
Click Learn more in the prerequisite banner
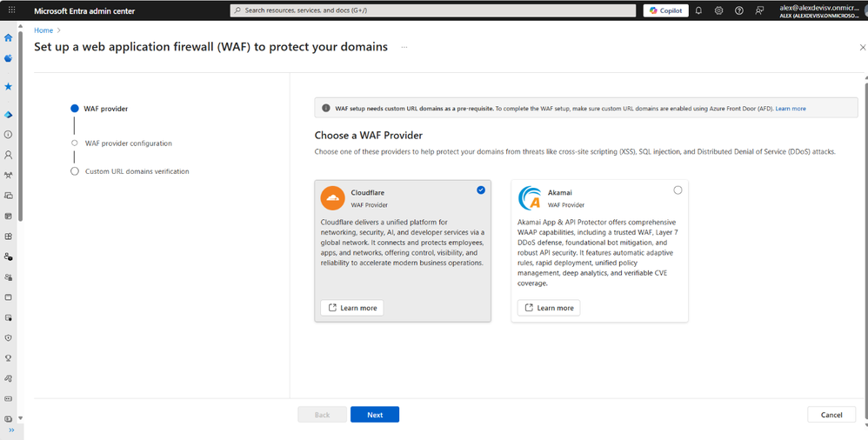point(791,109)
